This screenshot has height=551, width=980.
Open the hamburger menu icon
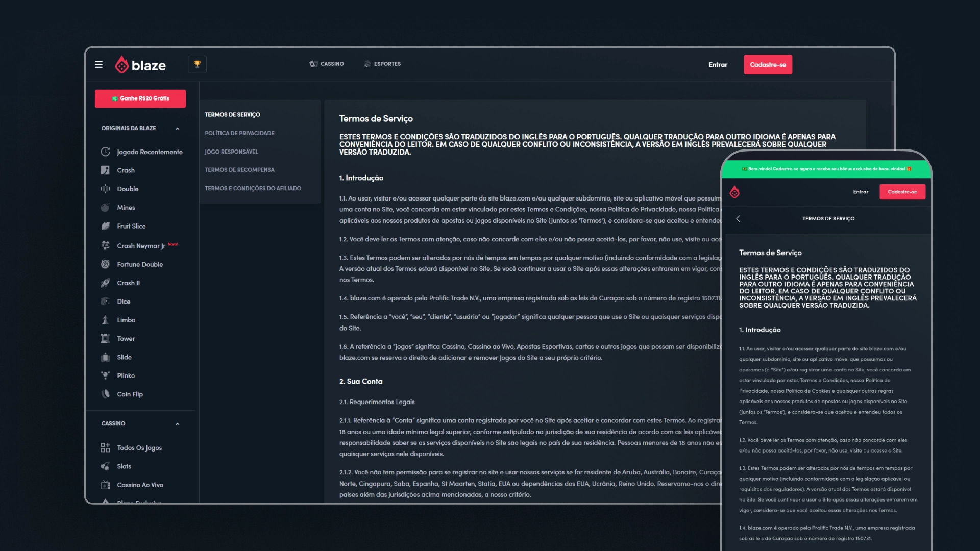click(99, 65)
